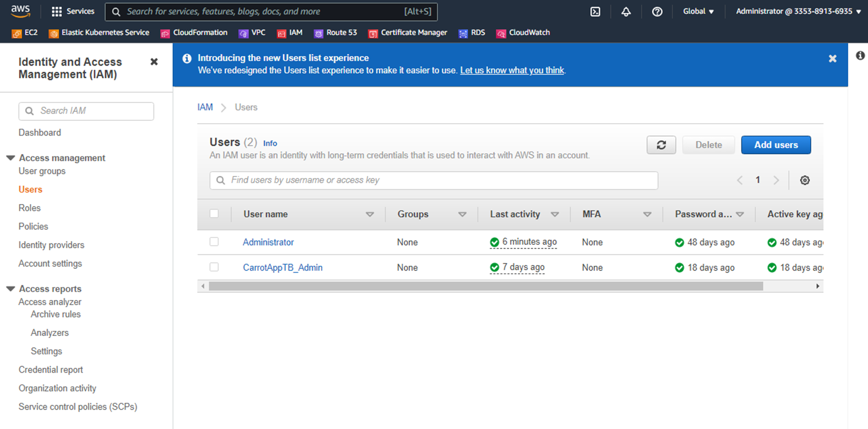Open Organization activity in sidebar

coord(57,388)
